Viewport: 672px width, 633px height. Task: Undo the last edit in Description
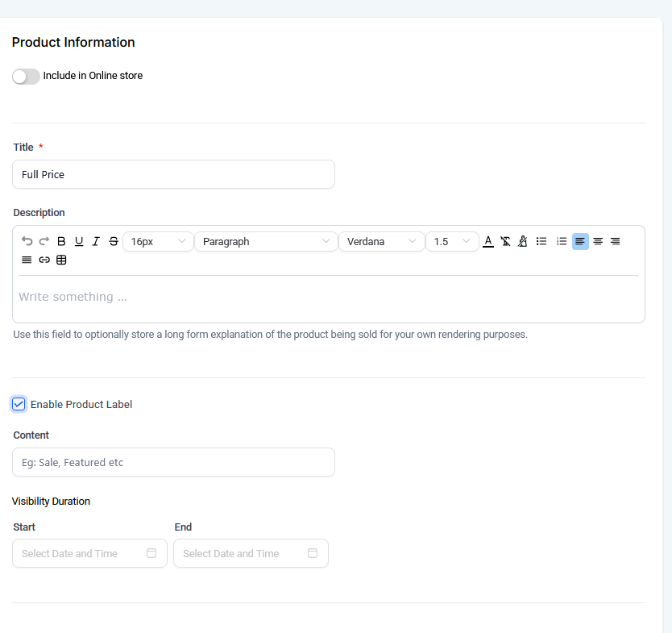[x=27, y=241]
